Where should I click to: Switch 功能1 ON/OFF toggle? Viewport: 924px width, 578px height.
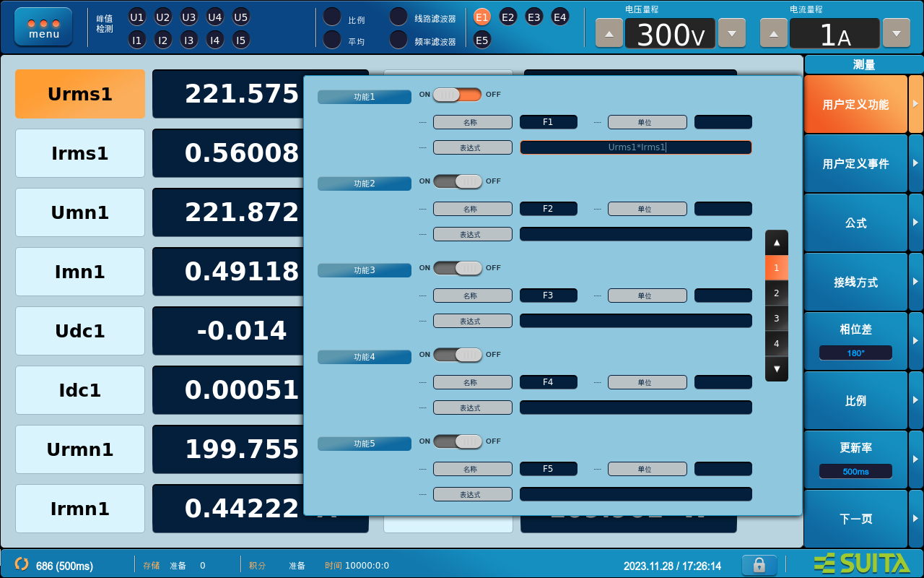tap(458, 95)
